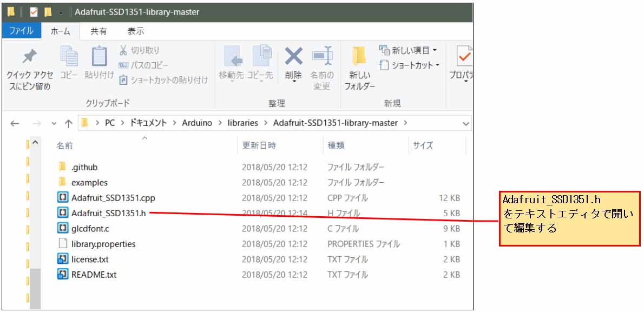Click the libraries breadcrumb in address bar
This screenshot has height=313, width=644.
coord(242,123)
